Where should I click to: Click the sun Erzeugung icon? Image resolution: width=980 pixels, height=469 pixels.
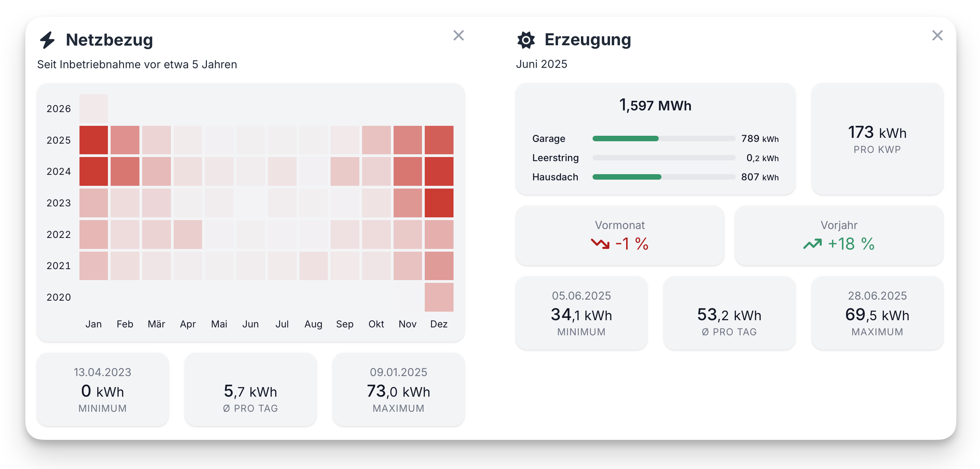coord(526,40)
